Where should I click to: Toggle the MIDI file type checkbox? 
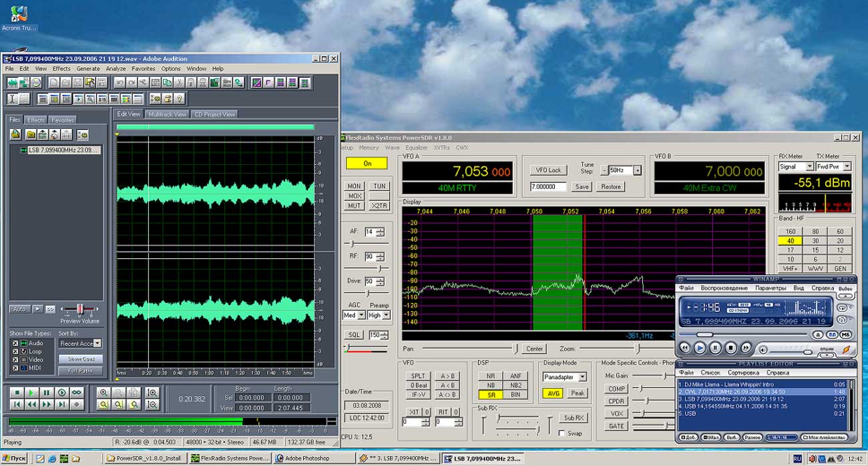point(15,367)
